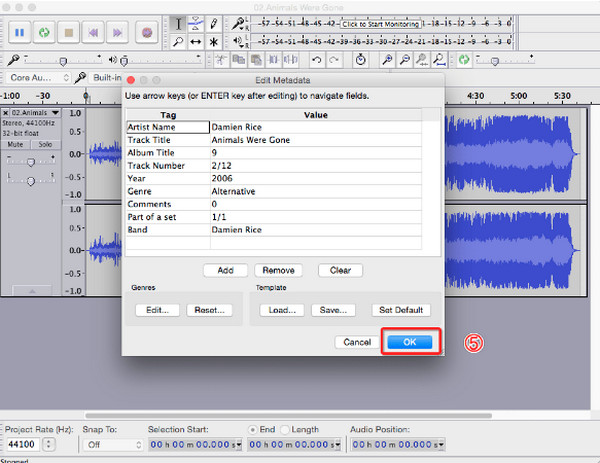The image size is (600, 463).
Task: Click the Cut scissors toolbar icon
Action: pyautogui.click(x=221, y=60)
